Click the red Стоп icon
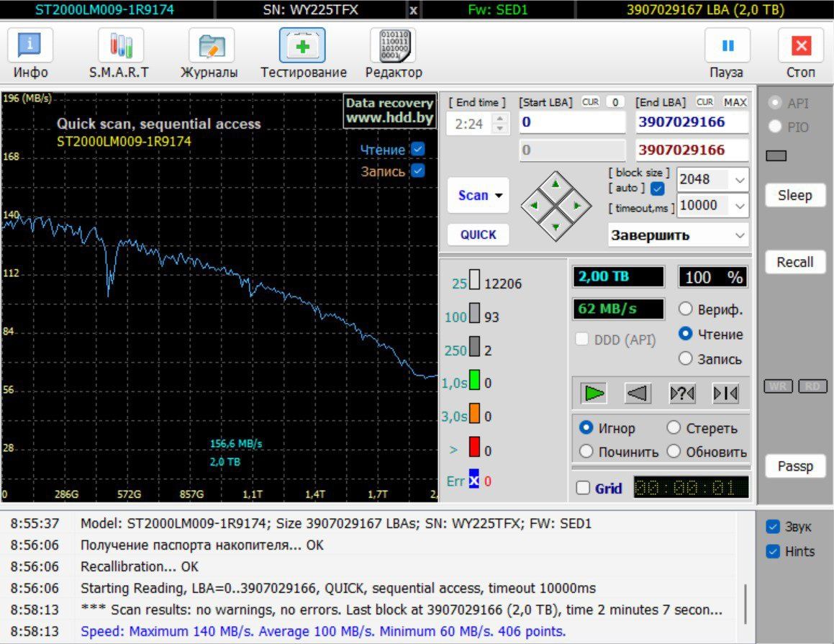The image size is (834, 644). (801, 46)
